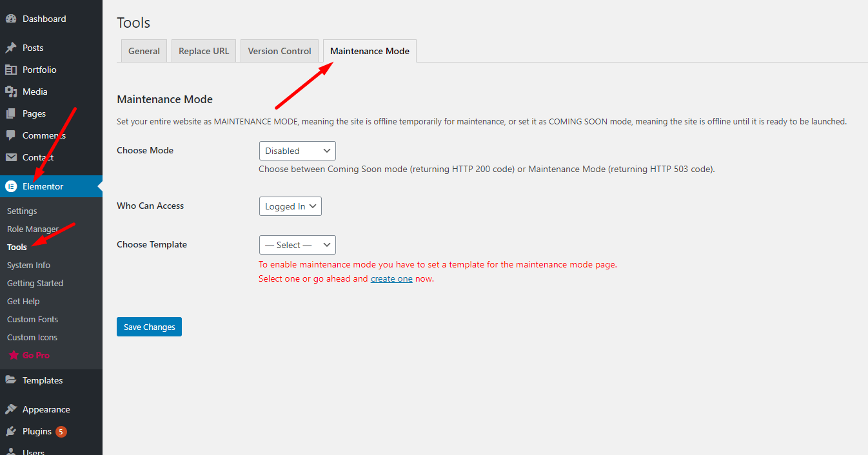Expand the Choose Template dropdown
The image size is (868, 455).
click(x=297, y=245)
